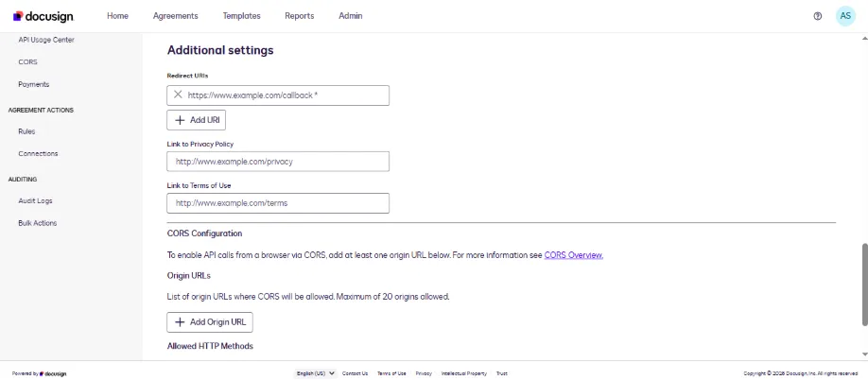This screenshot has width=868, height=380.
Task: Open the English (US) language dropdown
Action: (x=316, y=373)
